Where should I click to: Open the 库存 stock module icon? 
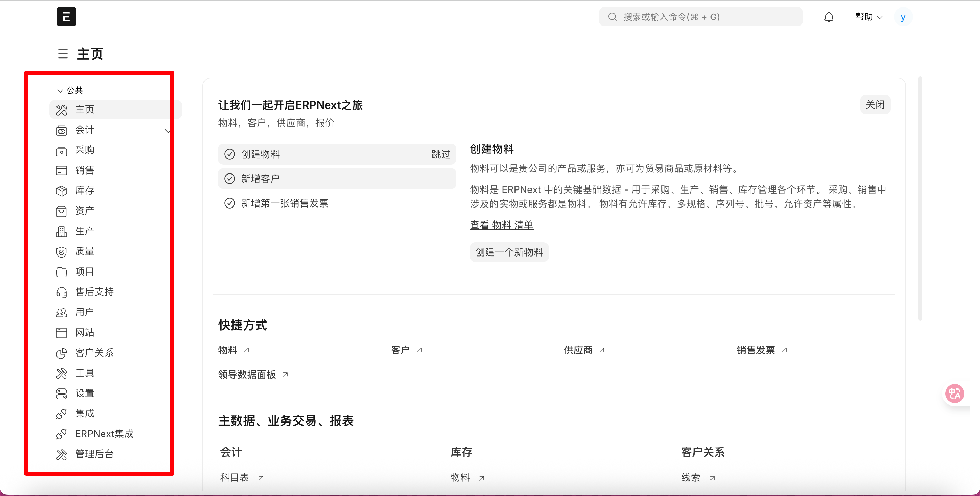point(62,191)
